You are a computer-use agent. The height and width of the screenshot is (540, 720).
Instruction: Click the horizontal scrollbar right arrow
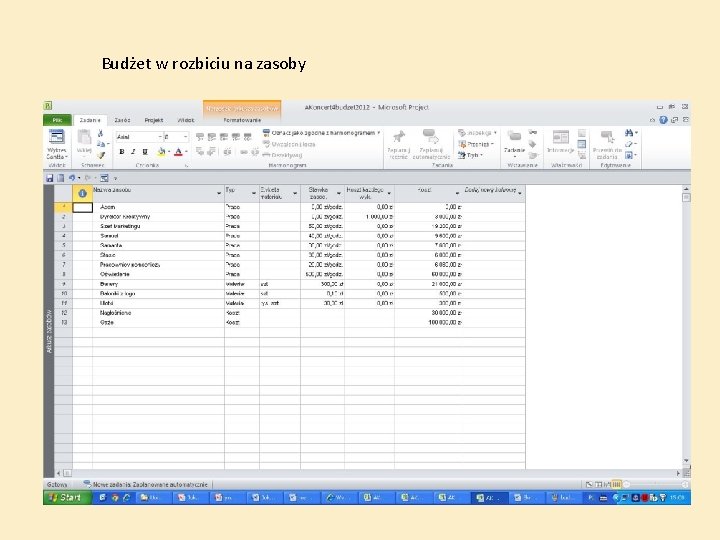pyautogui.click(x=678, y=473)
